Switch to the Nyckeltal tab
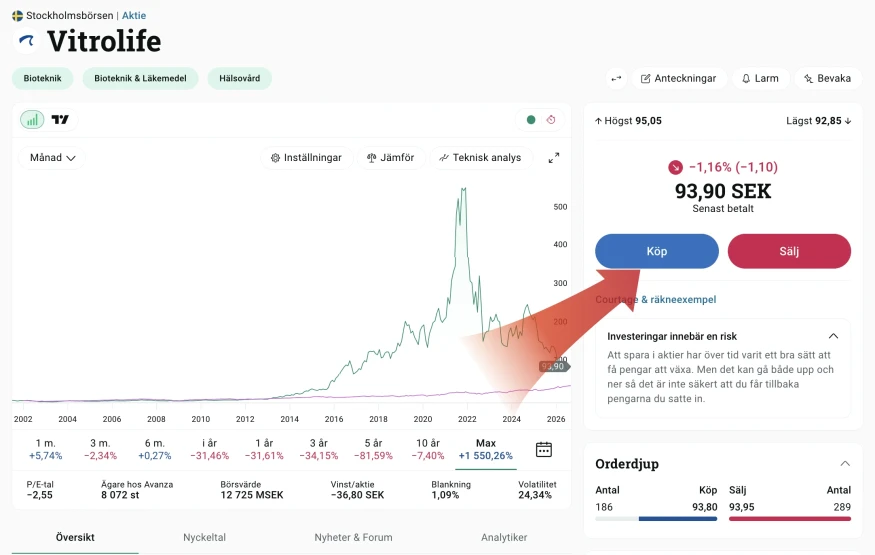Viewport: 875px width, 555px height. tap(204, 537)
